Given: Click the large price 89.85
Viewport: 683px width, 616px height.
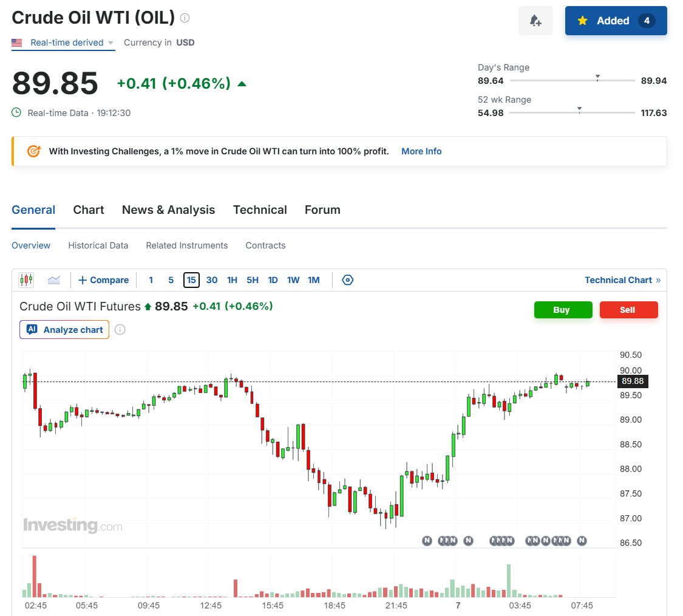Looking at the screenshot, I should coord(55,83).
